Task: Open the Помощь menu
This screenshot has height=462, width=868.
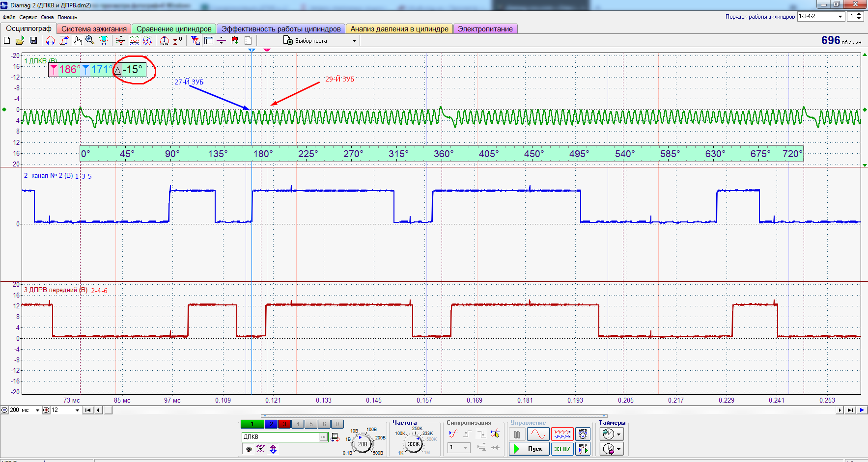Action: 67,17
